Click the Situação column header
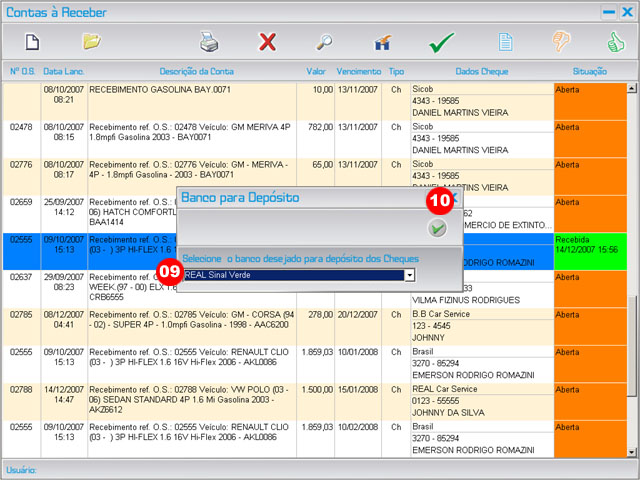The width and height of the screenshot is (640, 480). point(589,72)
